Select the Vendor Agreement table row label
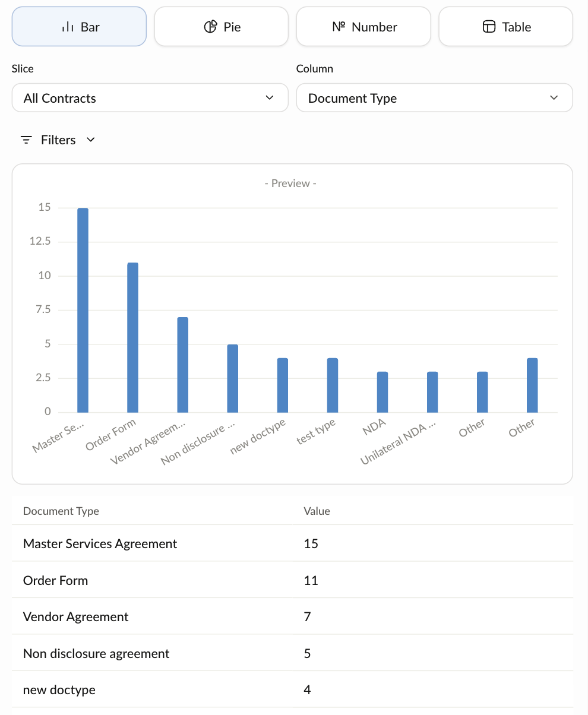588x715 pixels. tap(75, 617)
